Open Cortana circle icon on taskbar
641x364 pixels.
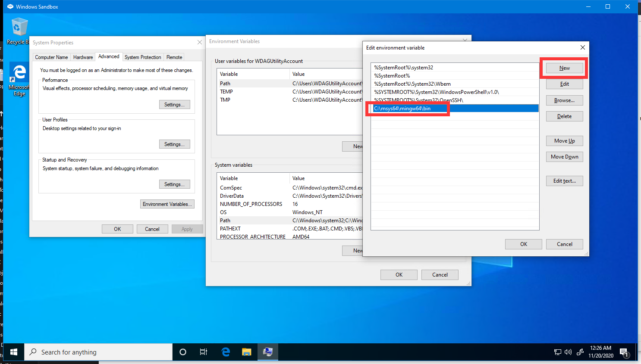pyautogui.click(x=183, y=352)
